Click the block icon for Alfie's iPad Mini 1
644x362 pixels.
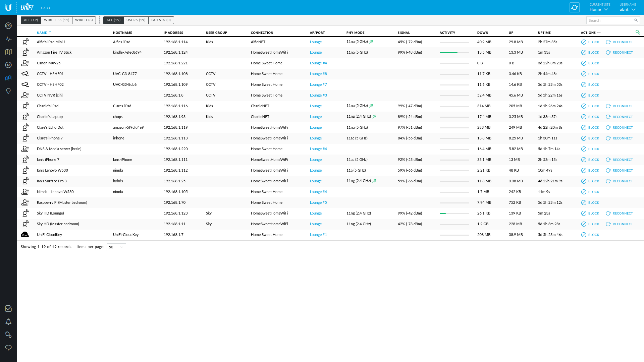(584, 42)
